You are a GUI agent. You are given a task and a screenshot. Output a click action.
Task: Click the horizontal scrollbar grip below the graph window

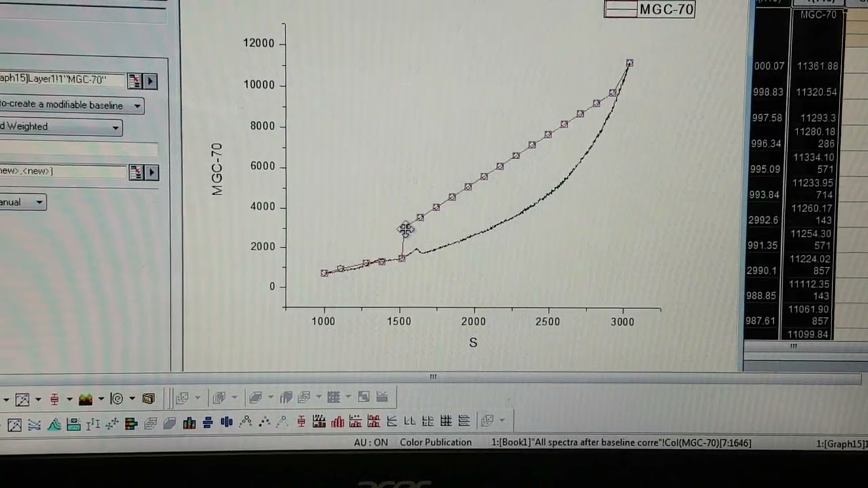coord(433,377)
